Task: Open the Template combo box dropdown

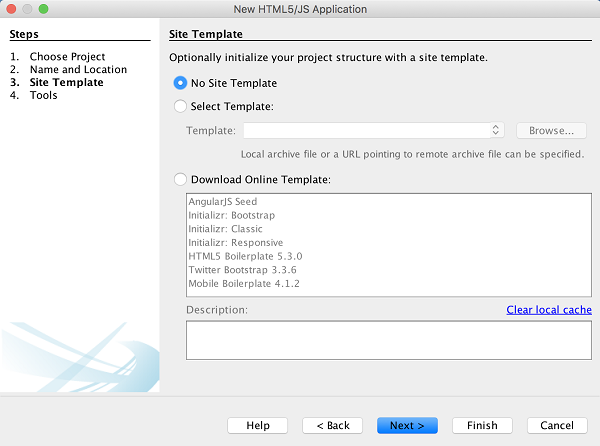Action: click(x=496, y=130)
